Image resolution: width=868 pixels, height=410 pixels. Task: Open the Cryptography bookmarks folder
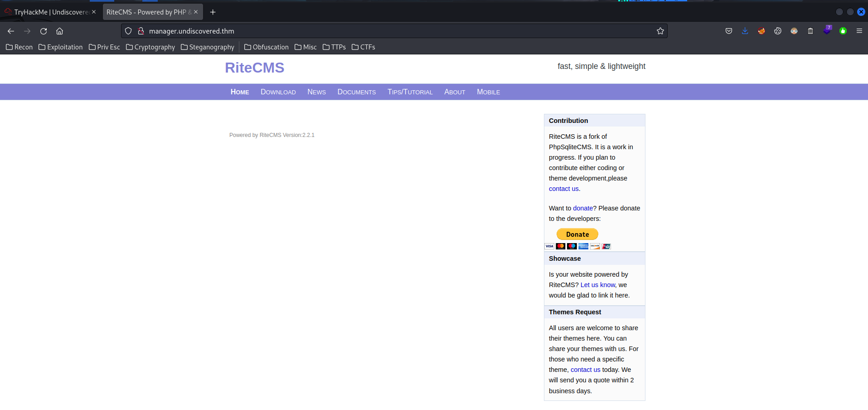tap(150, 47)
